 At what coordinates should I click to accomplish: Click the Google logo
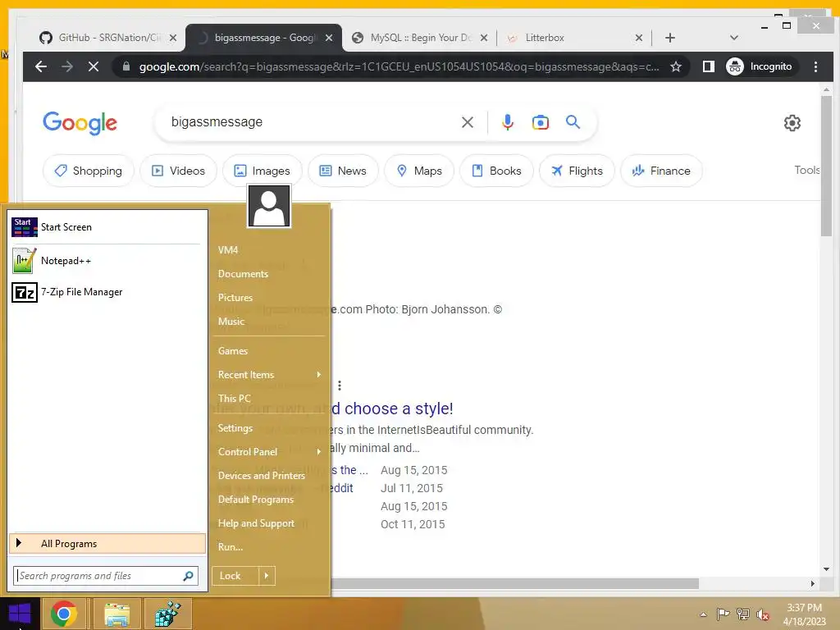coord(80,123)
